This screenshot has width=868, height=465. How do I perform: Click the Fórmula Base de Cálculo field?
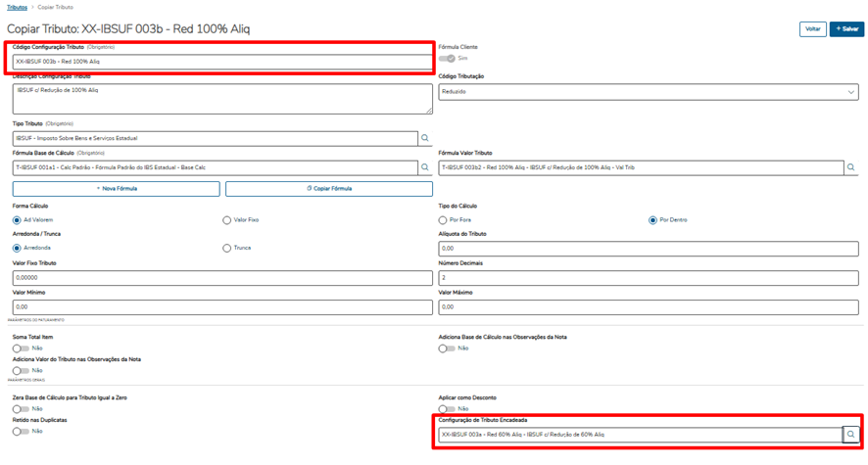tap(216, 167)
